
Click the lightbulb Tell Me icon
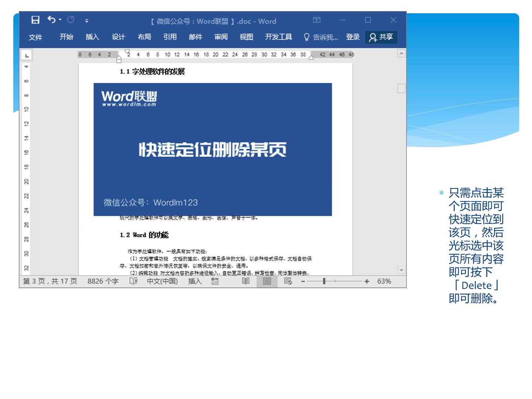[x=306, y=37]
